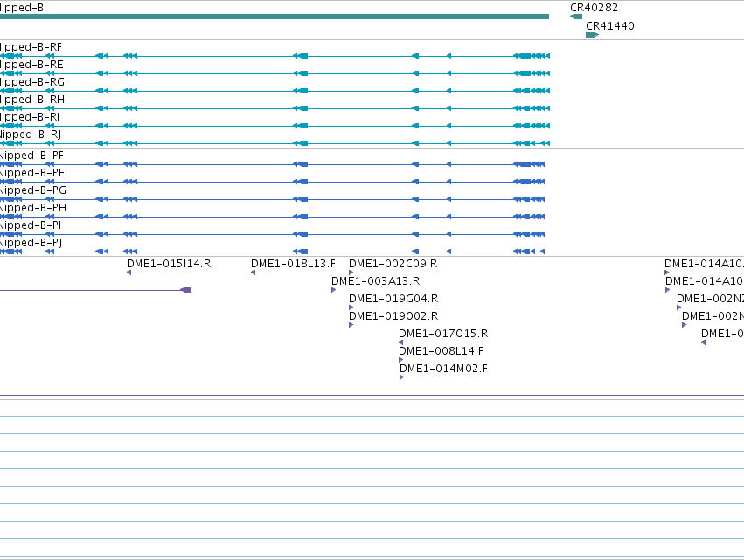Click the arrow glyph below CR41440
744x560 pixels.
click(x=592, y=35)
